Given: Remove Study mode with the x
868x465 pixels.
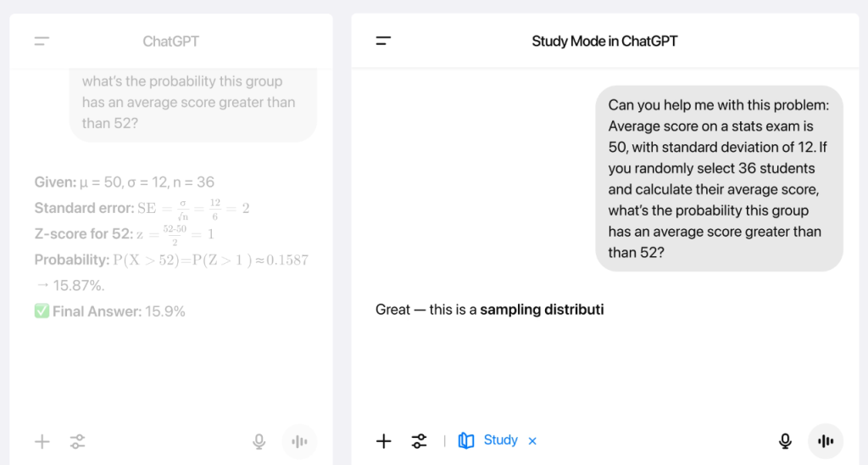Looking at the screenshot, I should (532, 441).
